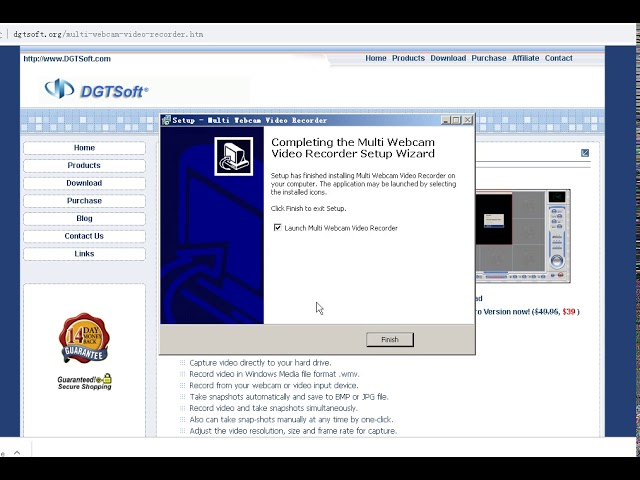Go to Purchase in left sidebar
Image resolution: width=640 pixels, height=480 pixels.
tap(84, 201)
